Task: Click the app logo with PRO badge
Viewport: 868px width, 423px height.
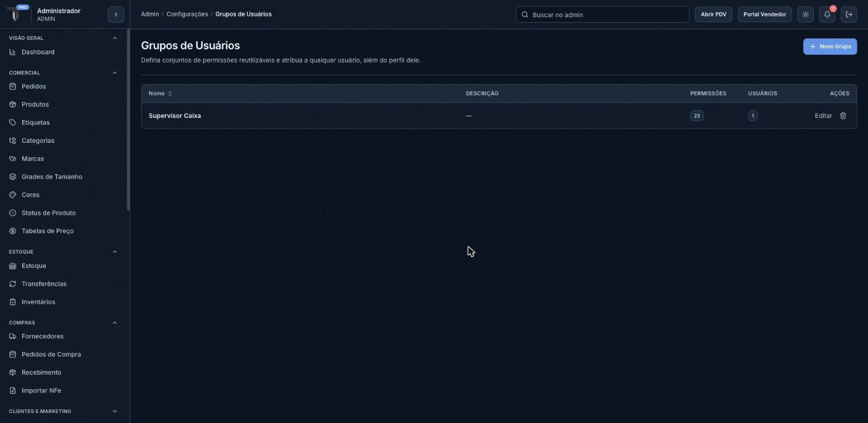Action: click(x=17, y=12)
